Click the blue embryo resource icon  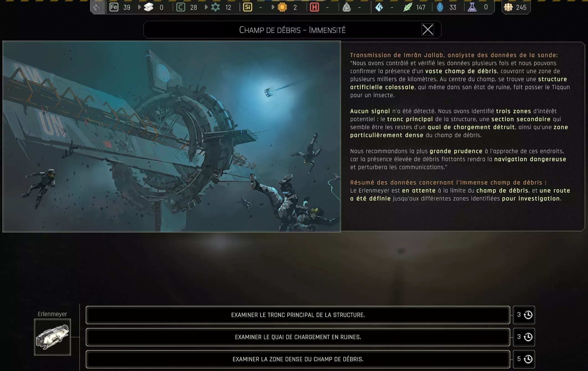click(440, 7)
